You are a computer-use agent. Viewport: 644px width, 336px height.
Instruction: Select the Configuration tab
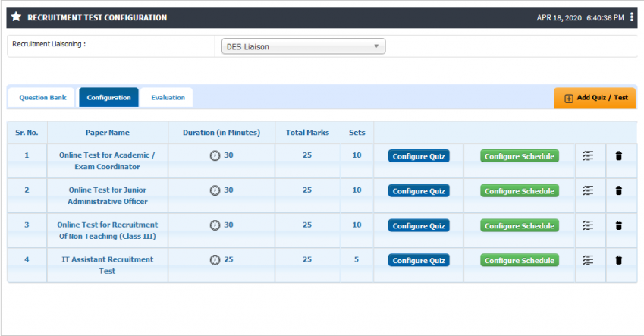click(x=108, y=98)
